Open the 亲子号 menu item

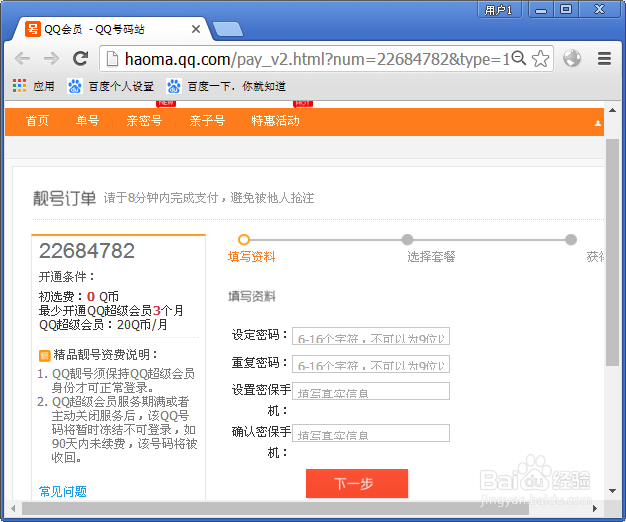click(207, 121)
